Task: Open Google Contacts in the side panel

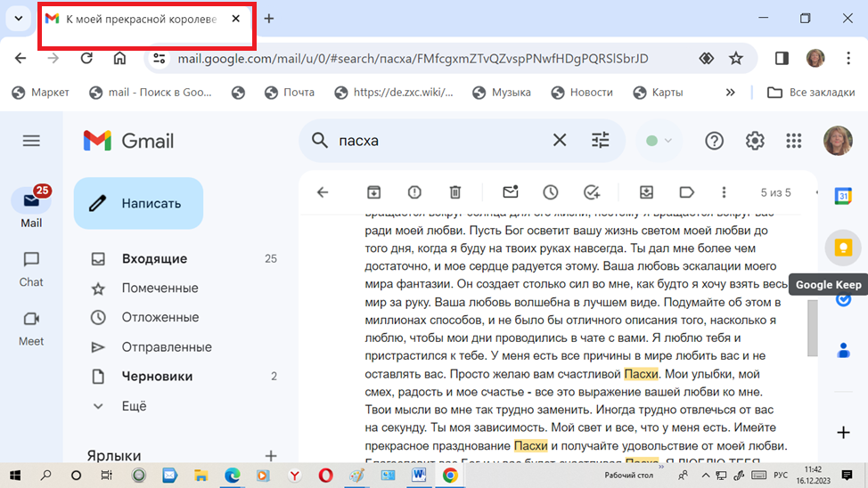Action: (843, 351)
